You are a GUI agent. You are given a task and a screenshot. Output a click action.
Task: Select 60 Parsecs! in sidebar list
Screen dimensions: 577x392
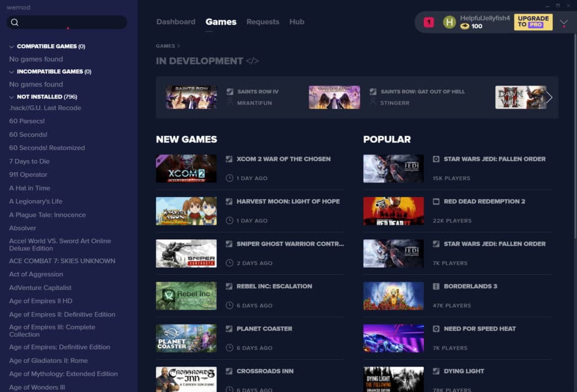(x=27, y=121)
